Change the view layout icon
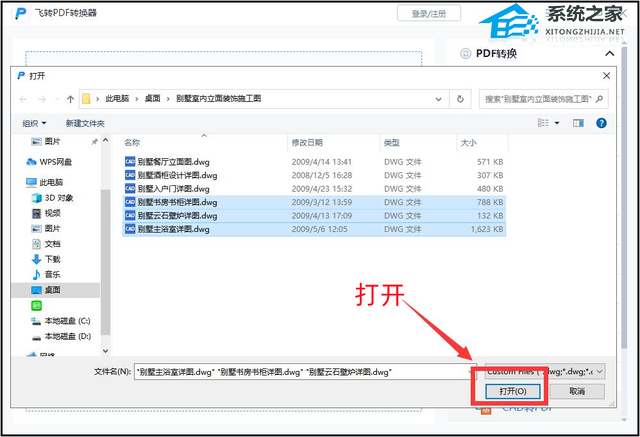 543,123
